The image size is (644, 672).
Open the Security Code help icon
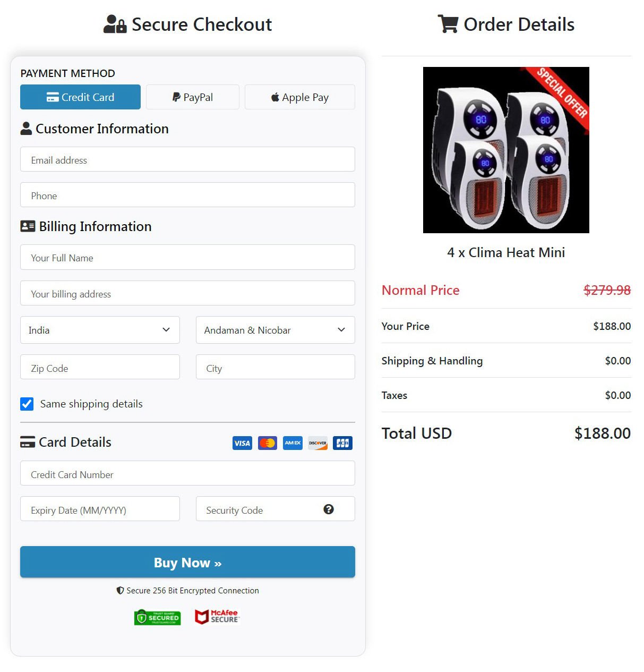click(329, 509)
